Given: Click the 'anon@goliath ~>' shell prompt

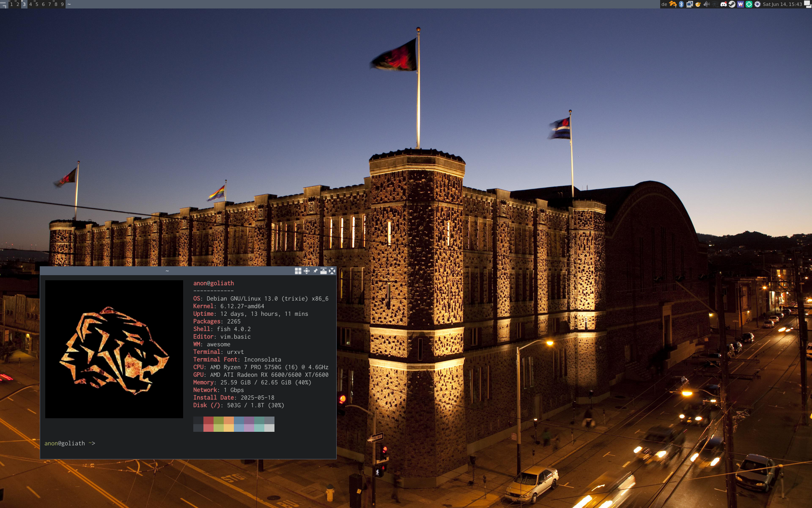Looking at the screenshot, I should [x=70, y=443].
